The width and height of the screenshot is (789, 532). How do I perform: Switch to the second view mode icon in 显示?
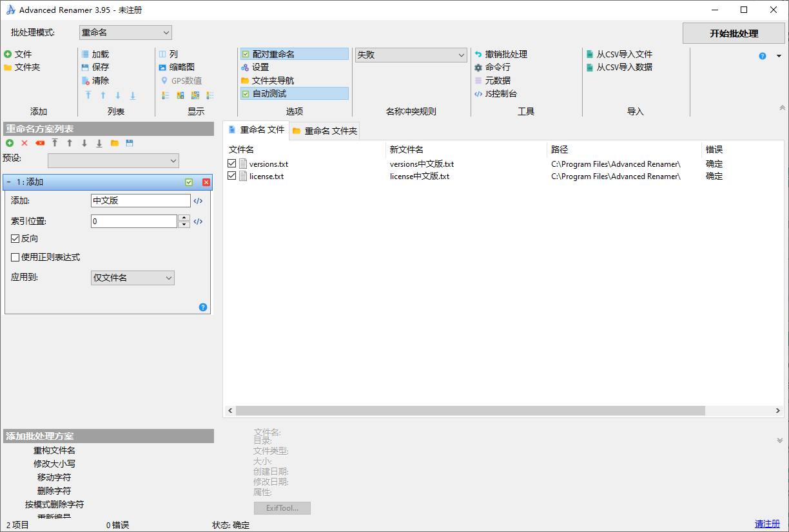(180, 95)
